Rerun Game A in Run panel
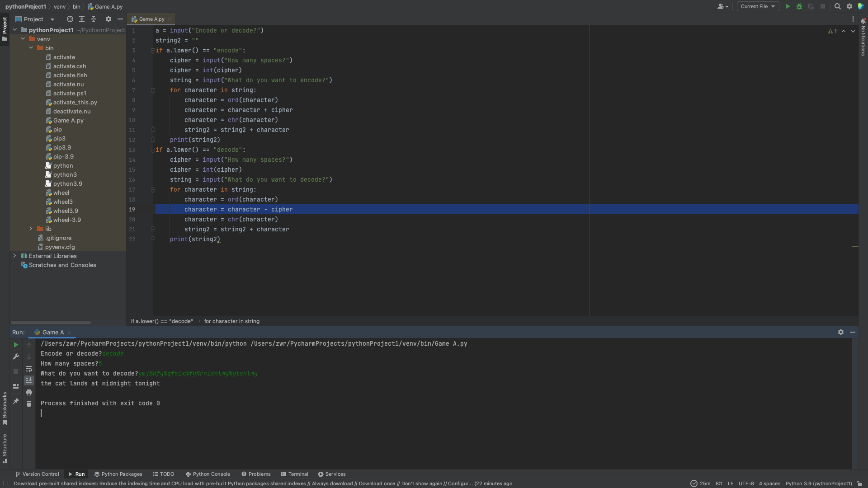 16,345
